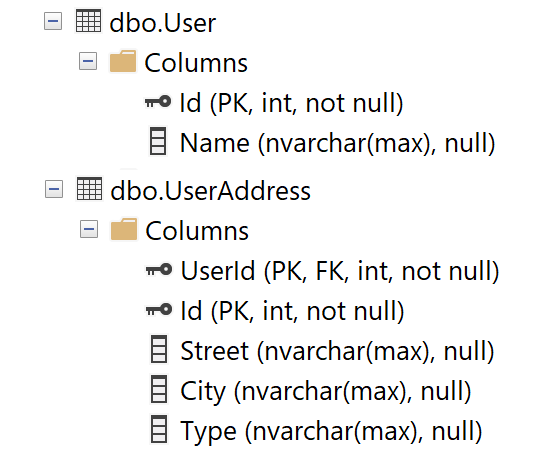Select City (nvarchar(max), null) column
The image size is (545, 452).
point(326,392)
